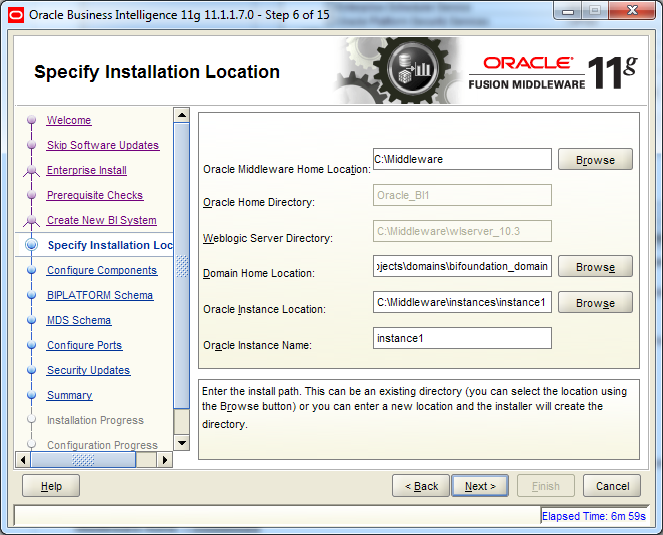Go back with the Back button
The image size is (663, 535).
(421, 486)
